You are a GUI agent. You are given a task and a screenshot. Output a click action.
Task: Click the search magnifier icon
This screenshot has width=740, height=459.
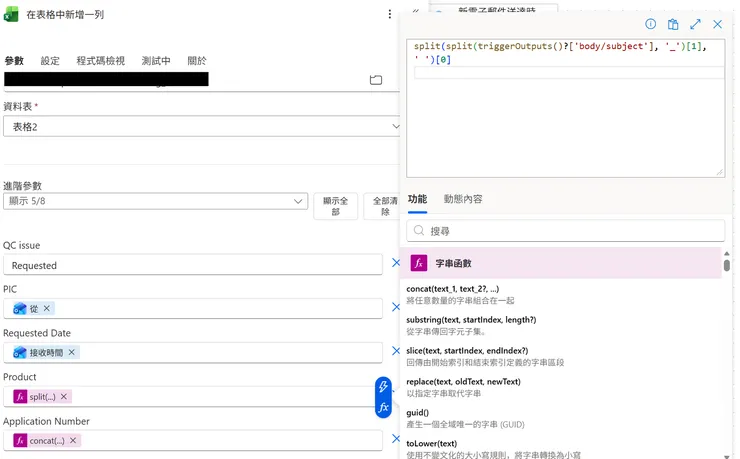pyautogui.click(x=419, y=230)
